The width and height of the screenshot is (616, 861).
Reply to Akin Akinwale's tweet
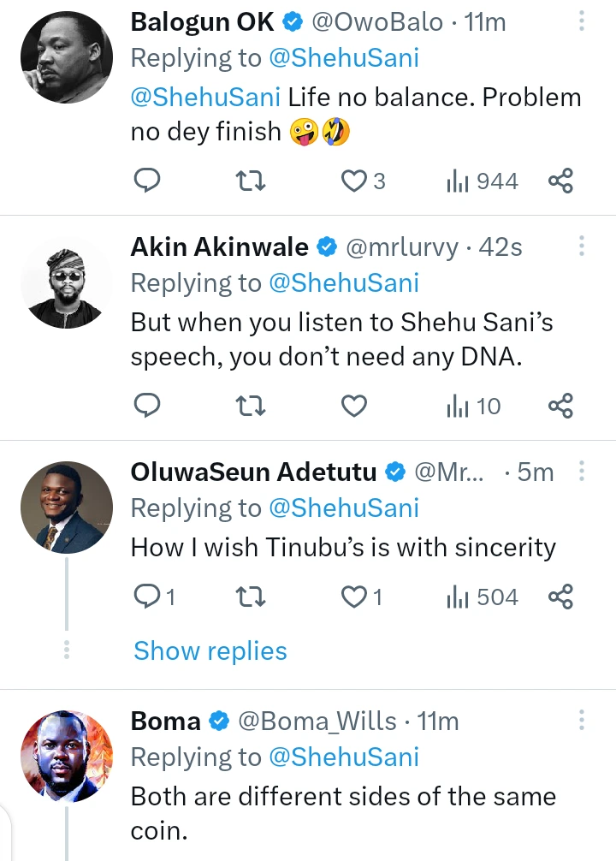tap(149, 406)
